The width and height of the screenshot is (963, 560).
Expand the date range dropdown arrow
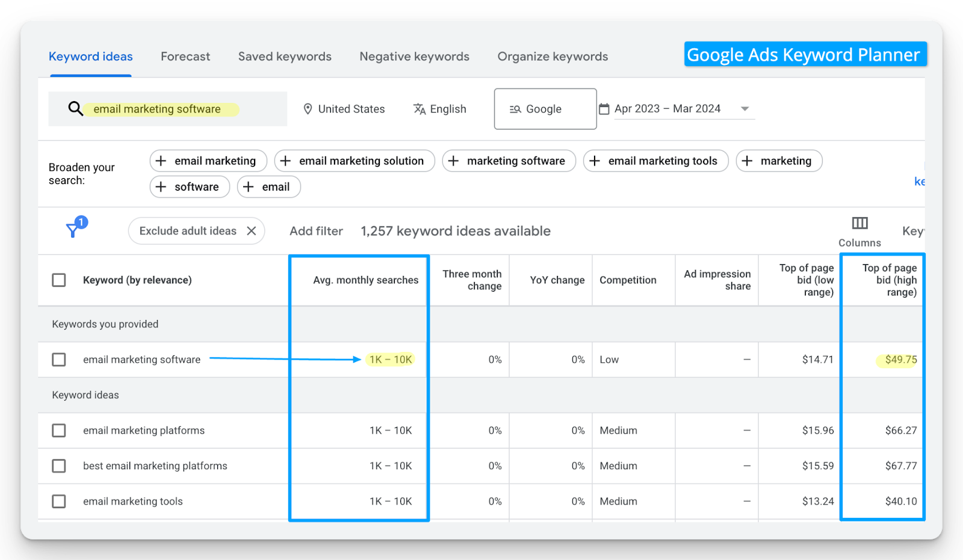[x=745, y=109]
